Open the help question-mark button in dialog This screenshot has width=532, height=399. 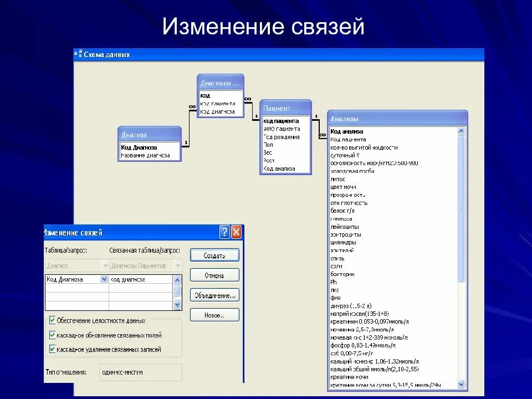pyautogui.click(x=224, y=232)
